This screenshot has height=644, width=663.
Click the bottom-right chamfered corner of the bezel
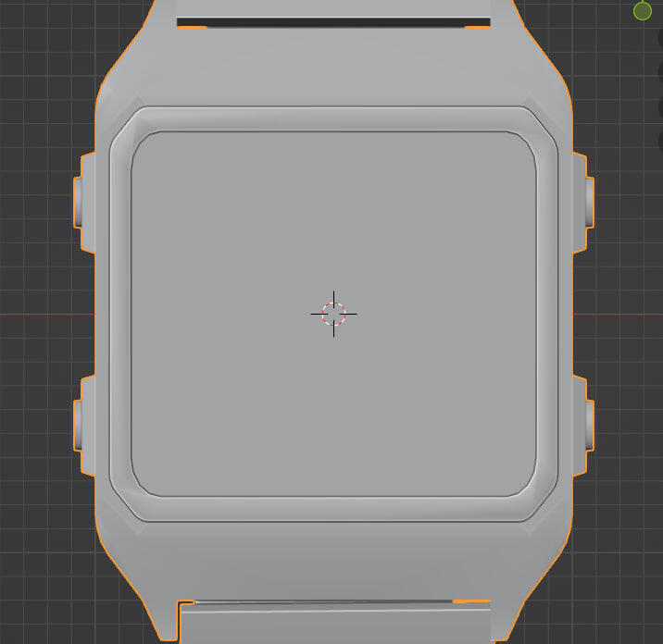[544, 504]
